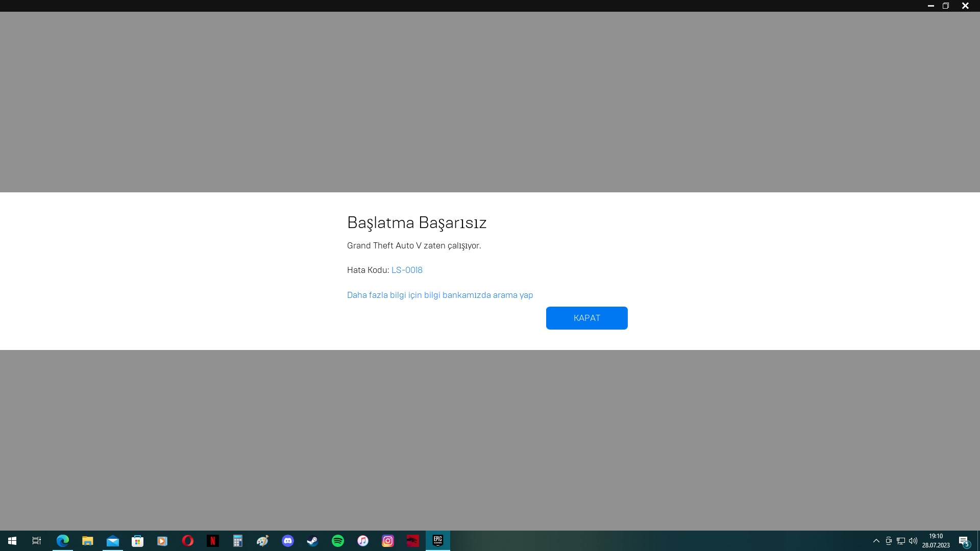Open notification center with 5 notifications
Image resolution: width=980 pixels, height=551 pixels.
tap(964, 541)
